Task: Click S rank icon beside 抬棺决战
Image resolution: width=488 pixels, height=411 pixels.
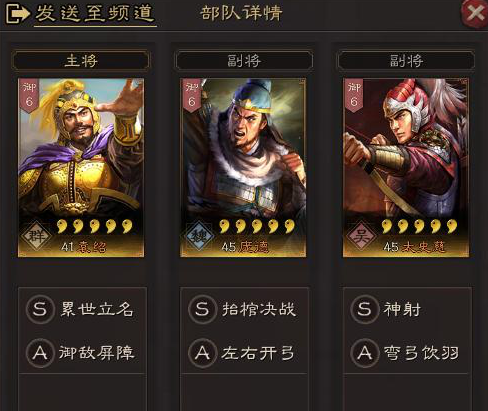Action: (202, 309)
